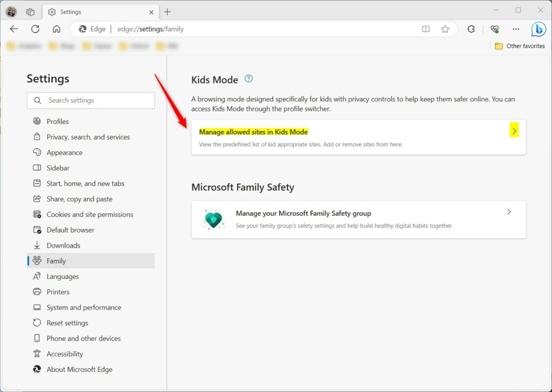
Task: Click the Downloads arrow icon
Action: (x=37, y=245)
